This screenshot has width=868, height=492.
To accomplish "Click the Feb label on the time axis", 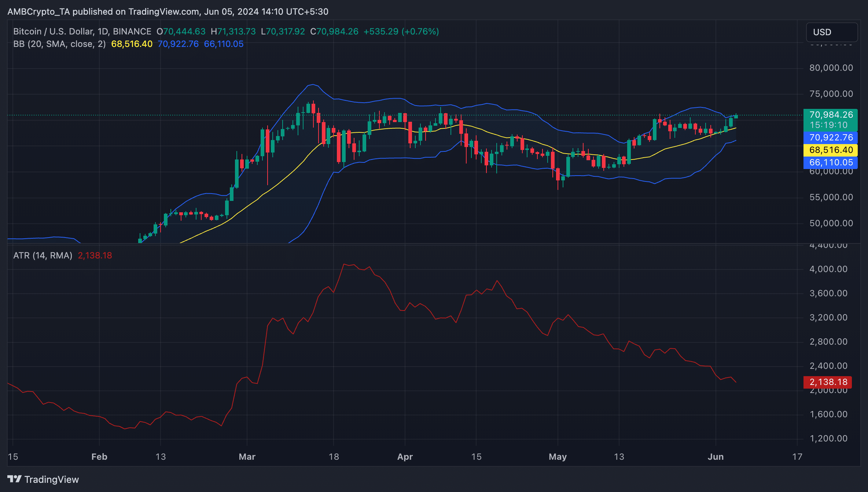I will [x=99, y=457].
